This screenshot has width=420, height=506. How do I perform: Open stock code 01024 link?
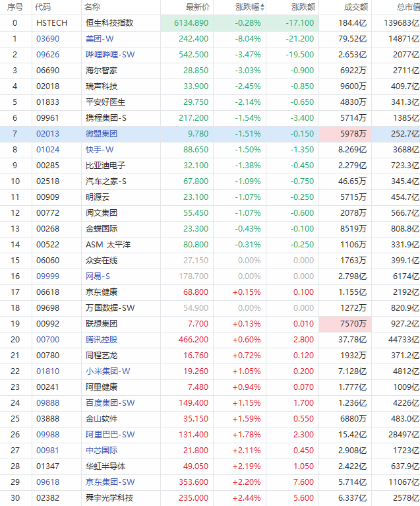[47, 149]
